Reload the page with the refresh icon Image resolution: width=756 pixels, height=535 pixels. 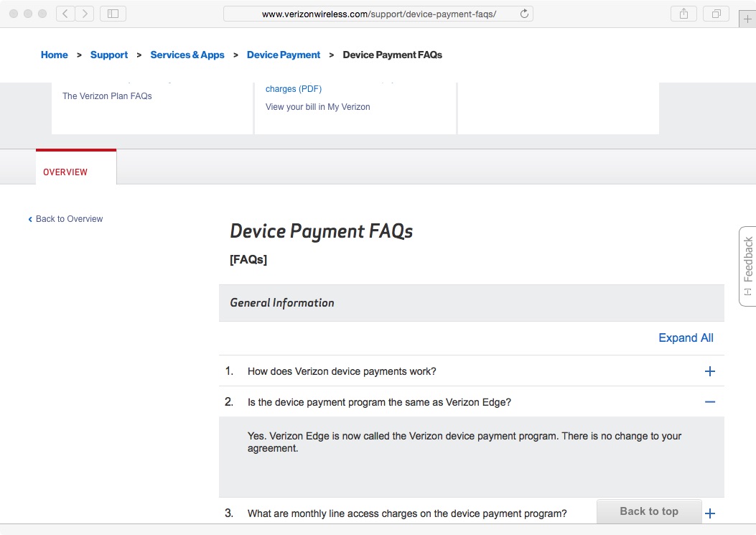coord(524,14)
